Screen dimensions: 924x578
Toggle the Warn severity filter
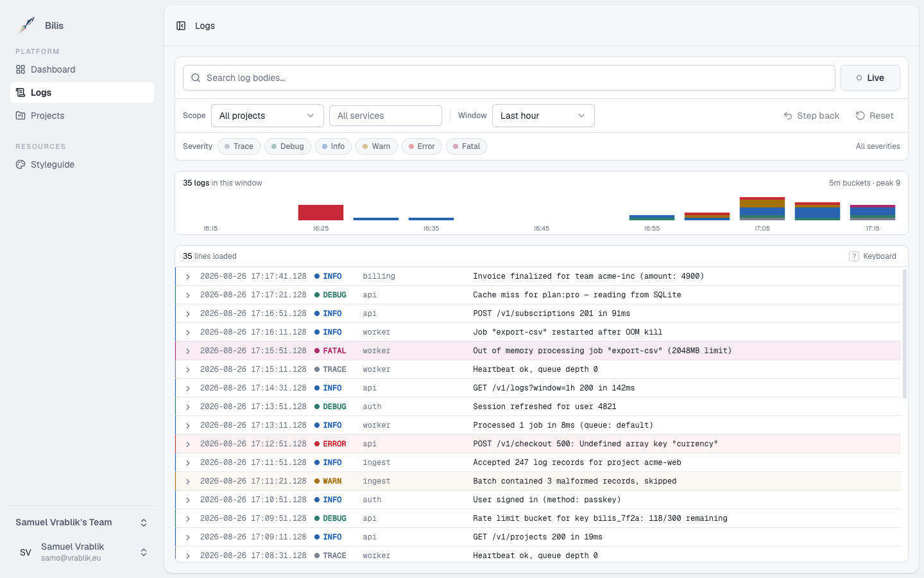pos(377,146)
